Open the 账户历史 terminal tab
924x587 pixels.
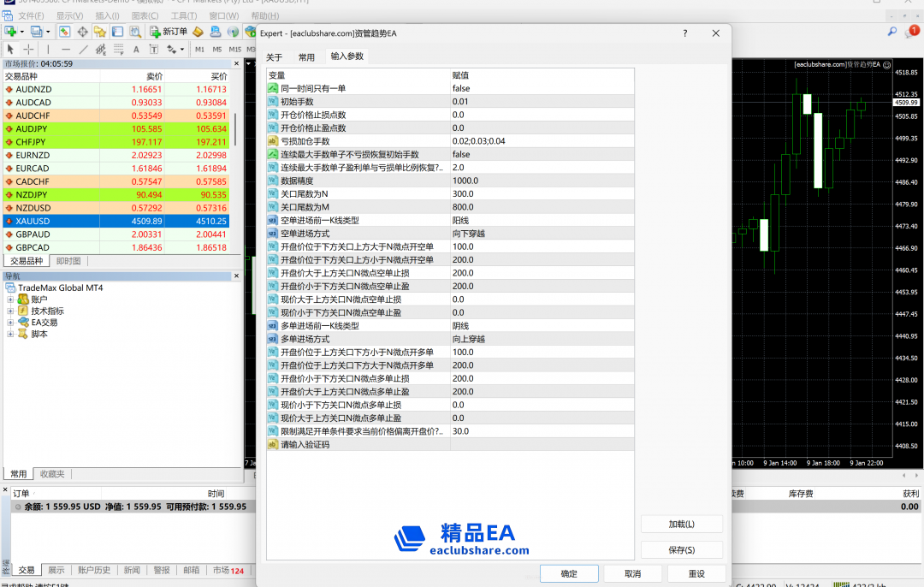[94, 570]
